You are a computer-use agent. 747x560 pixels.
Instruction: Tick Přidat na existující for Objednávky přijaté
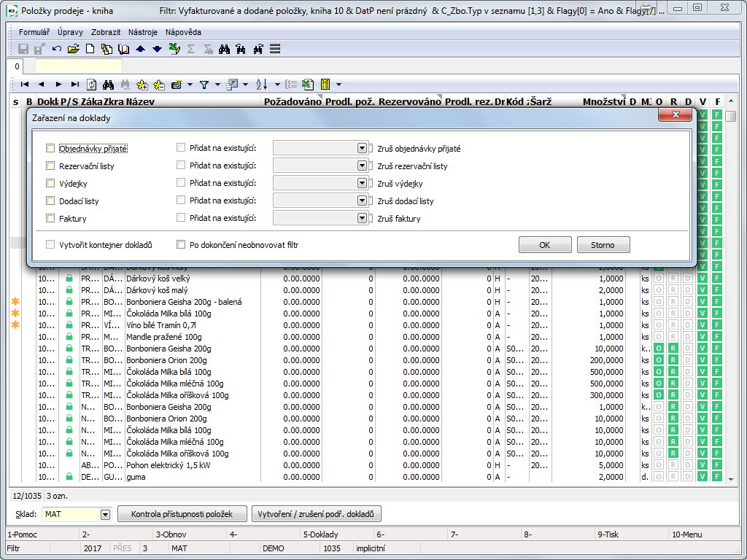181,147
